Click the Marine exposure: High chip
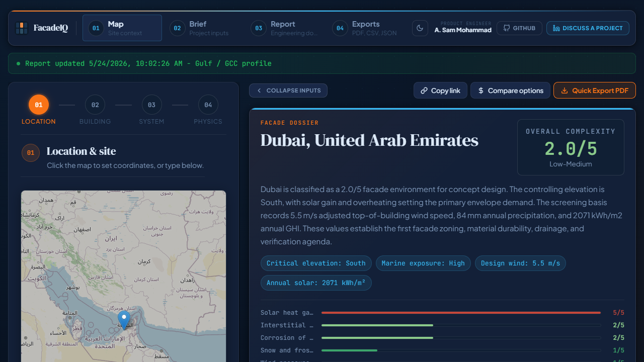This screenshot has height=362, width=644. [x=423, y=263]
